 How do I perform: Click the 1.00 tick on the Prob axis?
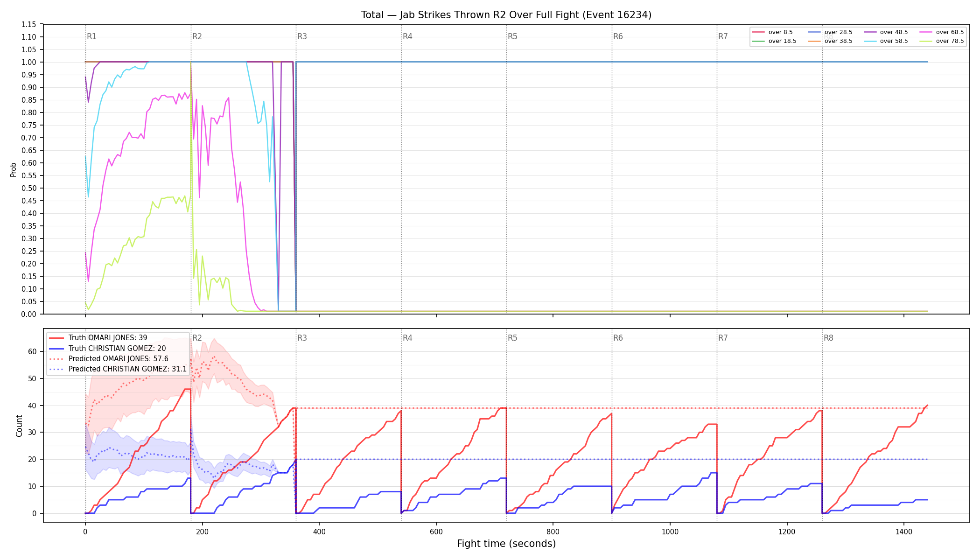tap(29, 62)
